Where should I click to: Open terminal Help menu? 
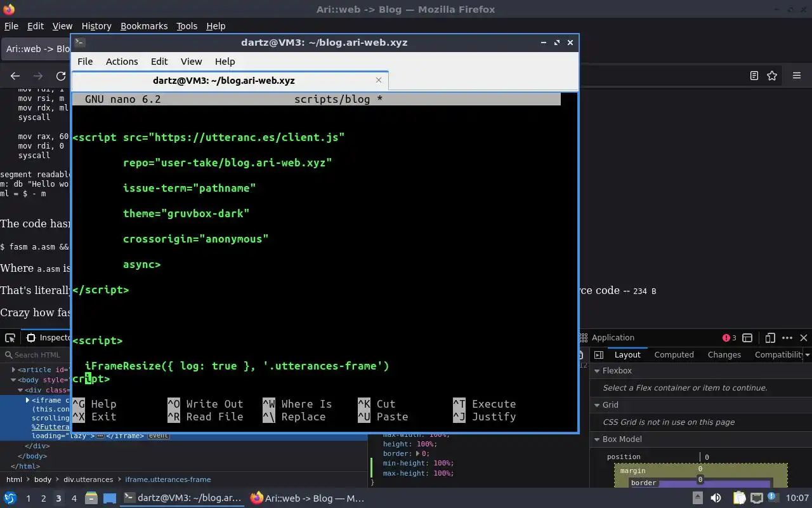click(x=225, y=62)
